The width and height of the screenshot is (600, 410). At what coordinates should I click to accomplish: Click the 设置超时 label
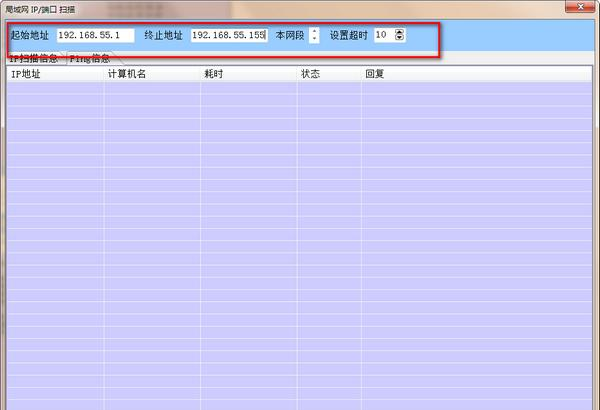click(349, 35)
